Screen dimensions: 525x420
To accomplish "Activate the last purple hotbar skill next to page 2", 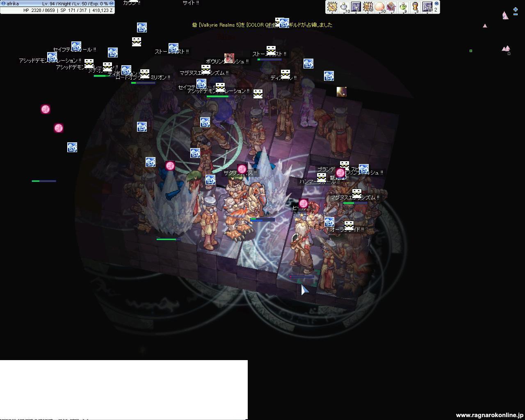I will [x=427, y=7].
